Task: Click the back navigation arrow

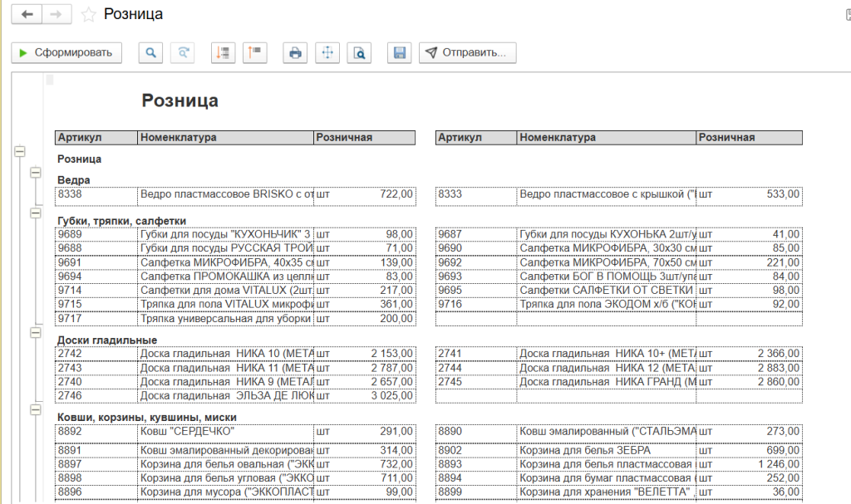Action: pyautogui.click(x=28, y=15)
